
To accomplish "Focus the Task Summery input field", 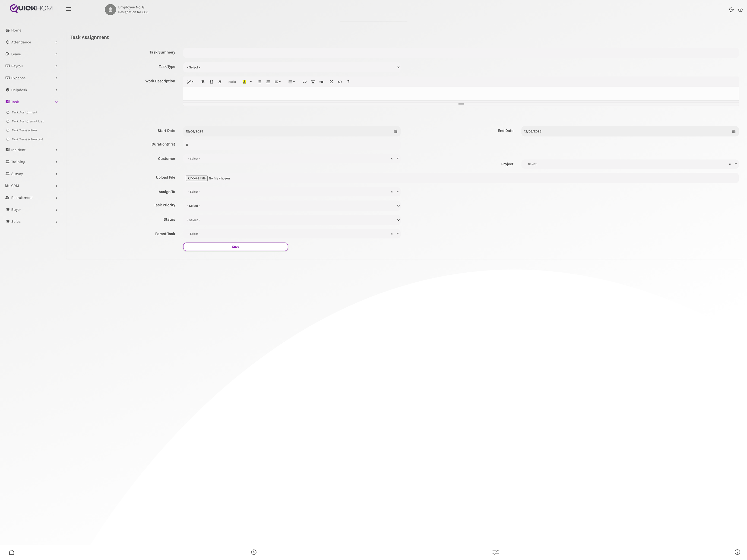I will click(461, 53).
